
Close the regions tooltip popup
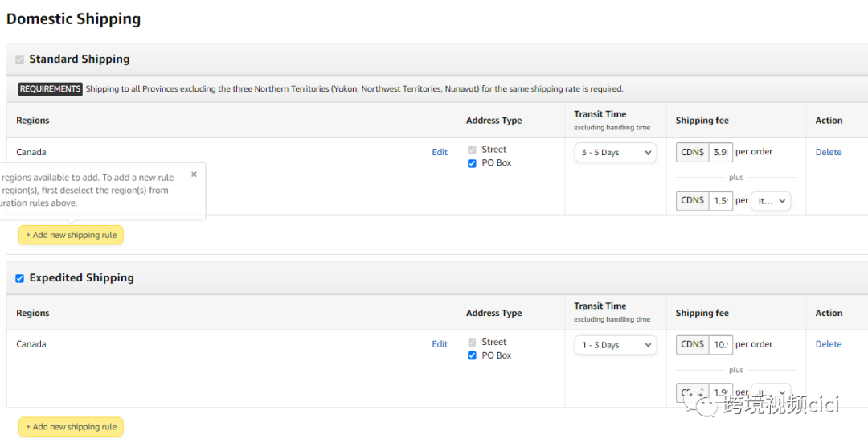(x=194, y=174)
